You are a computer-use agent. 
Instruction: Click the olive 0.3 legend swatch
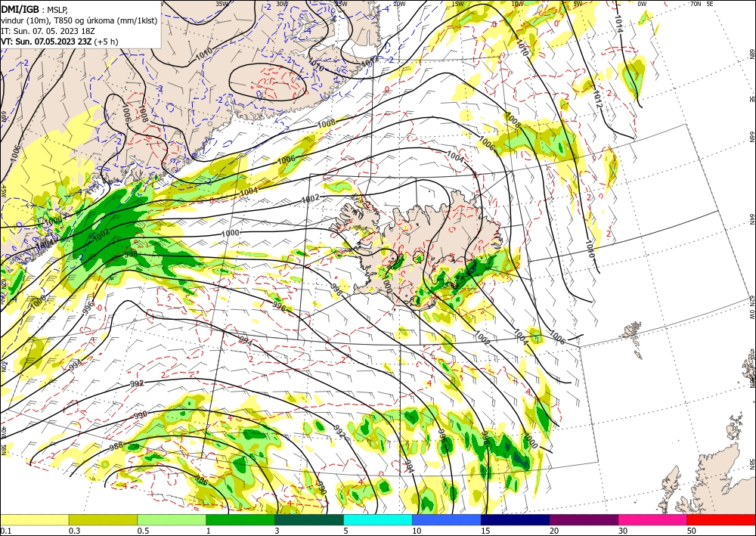tap(103, 519)
